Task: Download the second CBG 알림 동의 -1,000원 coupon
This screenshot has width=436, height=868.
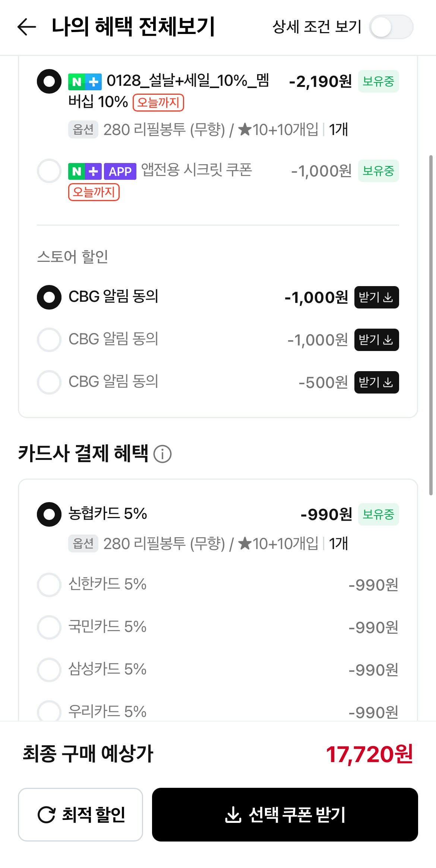Action: point(376,340)
